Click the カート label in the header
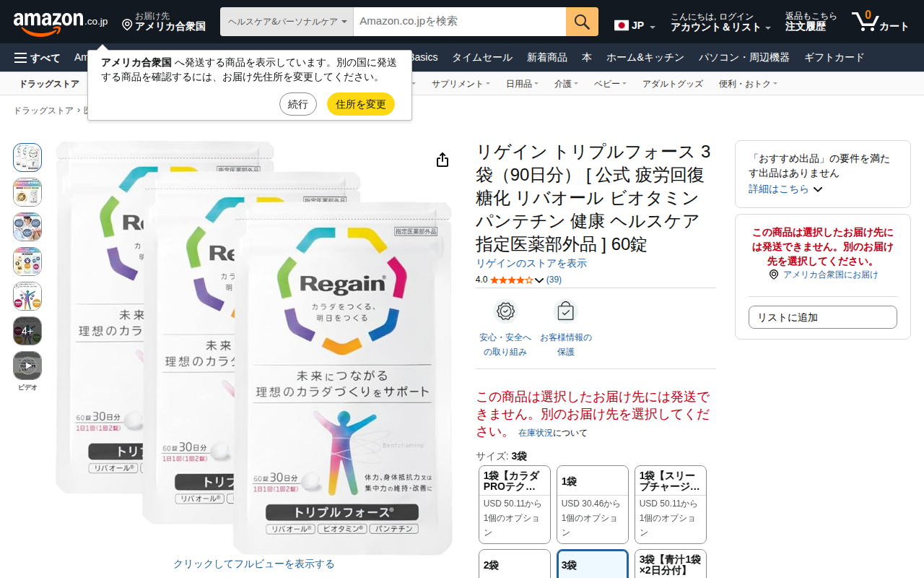924x578 pixels. (894, 27)
